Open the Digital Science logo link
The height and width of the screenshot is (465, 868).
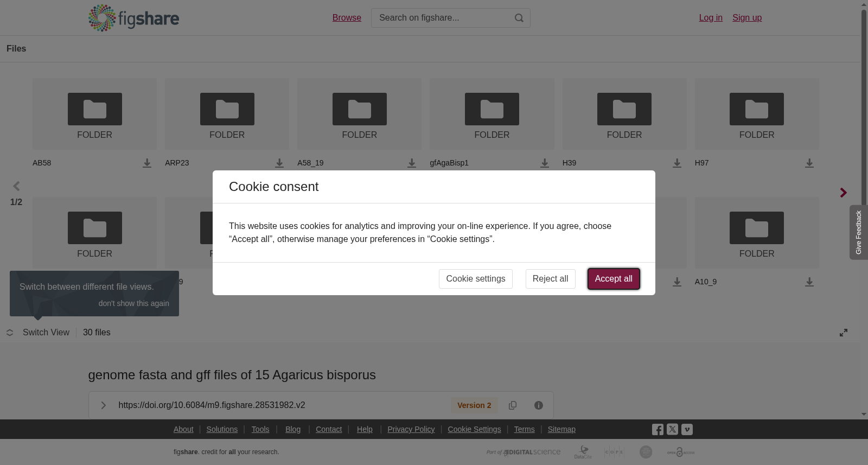(524, 452)
